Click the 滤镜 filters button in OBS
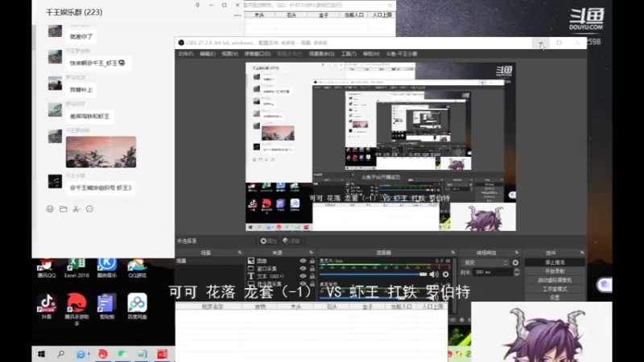The height and width of the screenshot is (362, 644). [x=291, y=241]
